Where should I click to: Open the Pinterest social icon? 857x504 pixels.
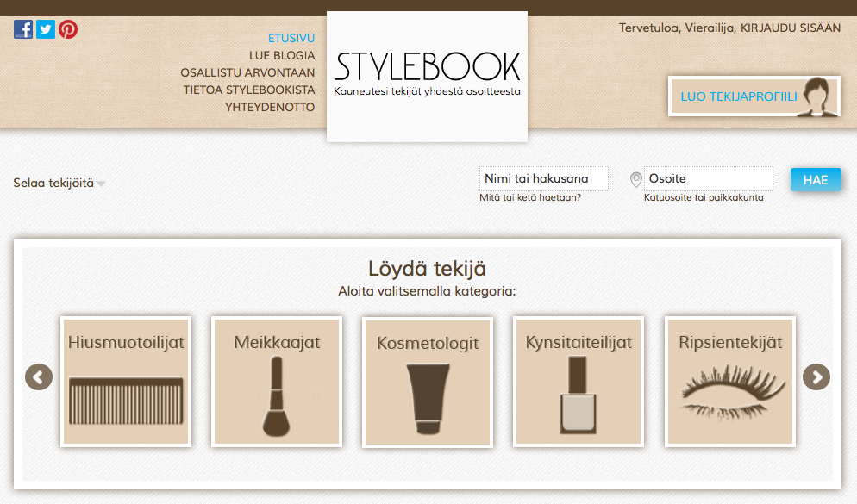coord(68,29)
